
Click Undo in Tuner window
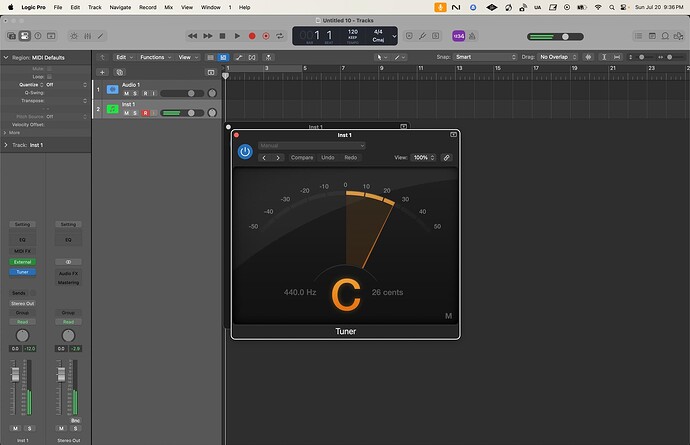click(x=328, y=158)
